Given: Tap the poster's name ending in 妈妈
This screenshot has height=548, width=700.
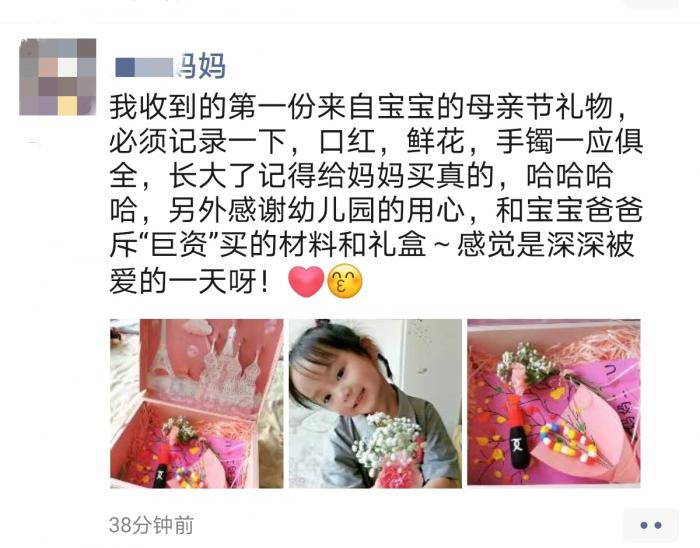Looking at the screenshot, I should click(170, 68).
